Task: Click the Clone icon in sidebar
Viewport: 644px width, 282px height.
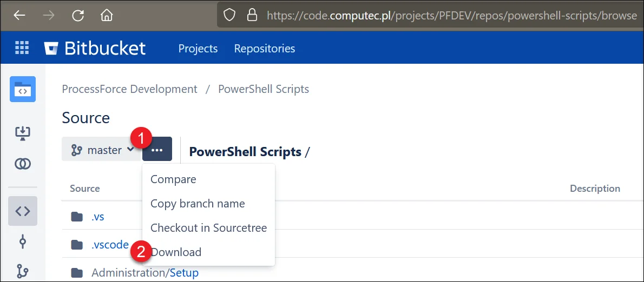Action: click(23, 133)
